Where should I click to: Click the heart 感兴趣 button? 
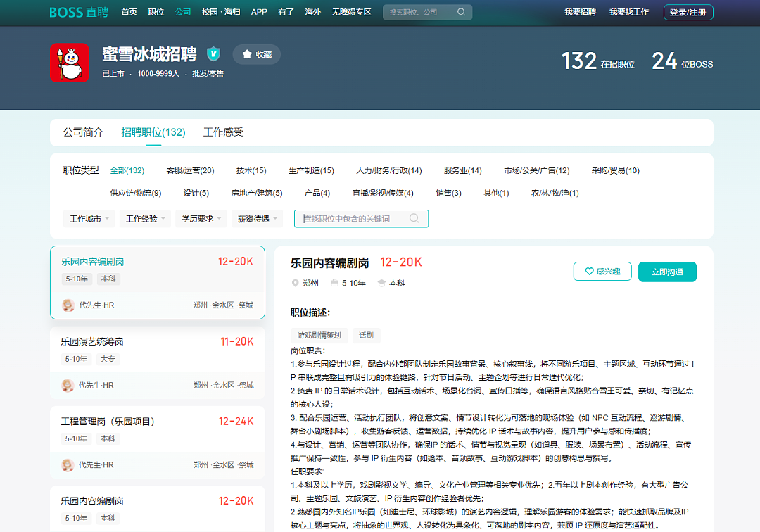click(602, 272)
